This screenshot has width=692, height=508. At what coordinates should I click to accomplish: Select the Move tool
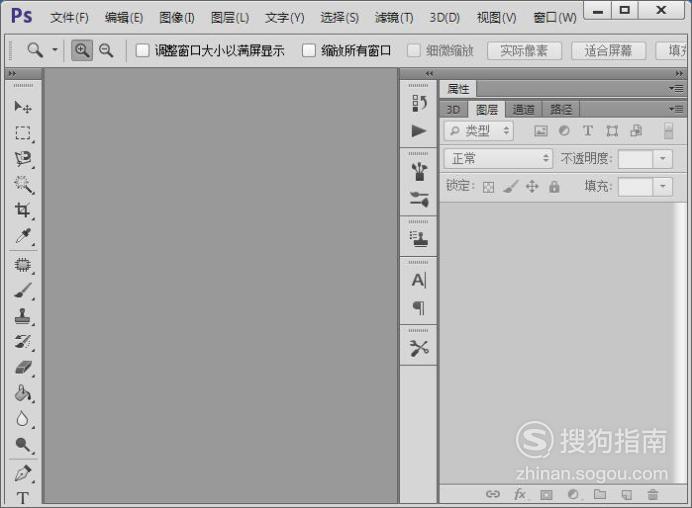[23, 107]
